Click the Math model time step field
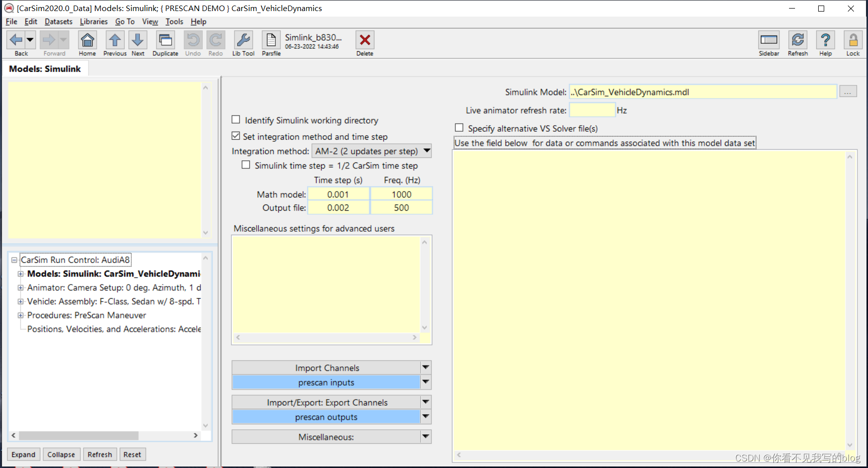This screenshot has height=468, width=868. coord(338,194)
